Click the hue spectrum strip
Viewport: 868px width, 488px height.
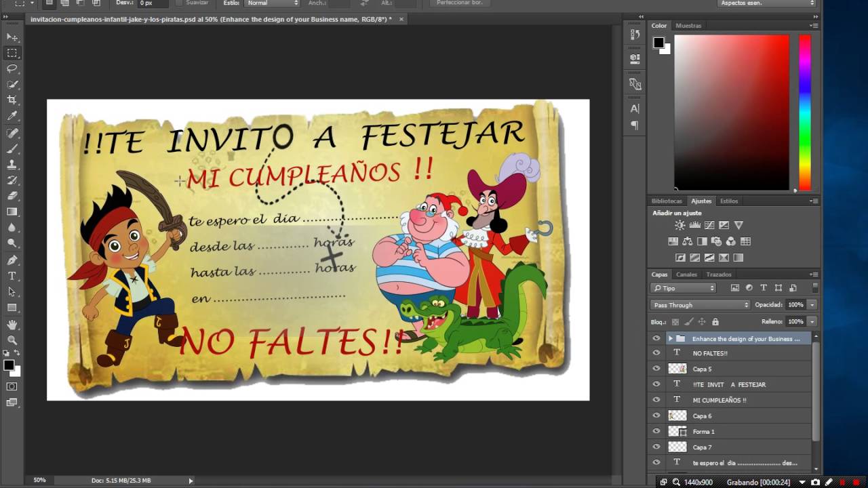coord(804,113)
